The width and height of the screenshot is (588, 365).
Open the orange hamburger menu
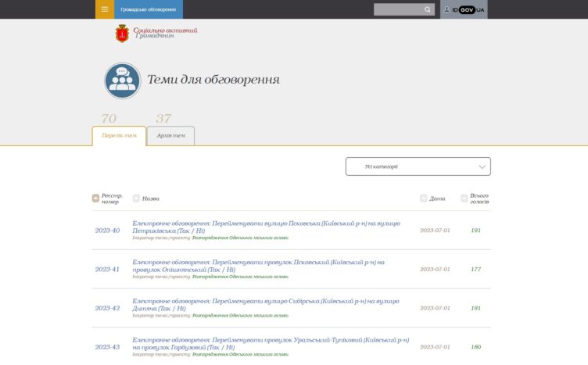[105, 9]
